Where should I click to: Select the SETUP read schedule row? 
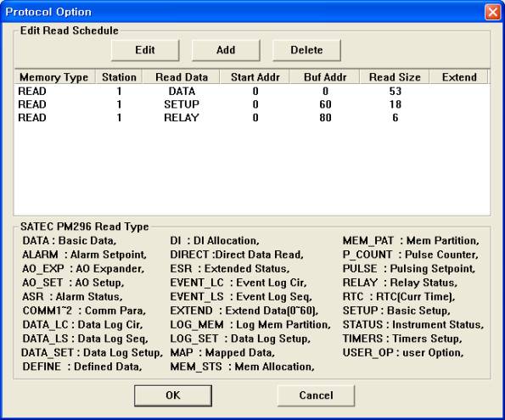[252, 104]
